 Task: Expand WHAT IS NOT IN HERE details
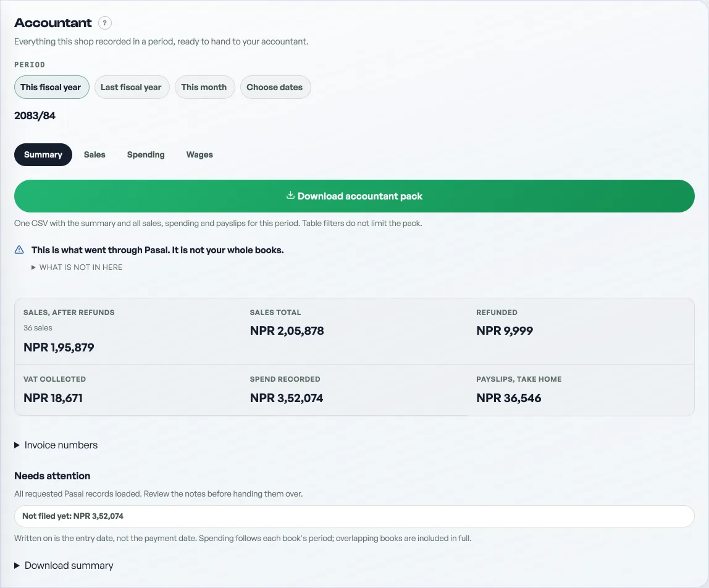(x=77, y=267)
